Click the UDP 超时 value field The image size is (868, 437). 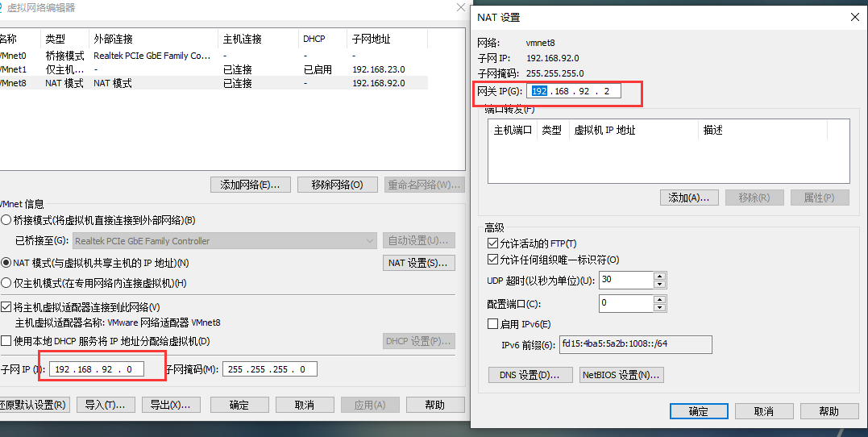626,280
